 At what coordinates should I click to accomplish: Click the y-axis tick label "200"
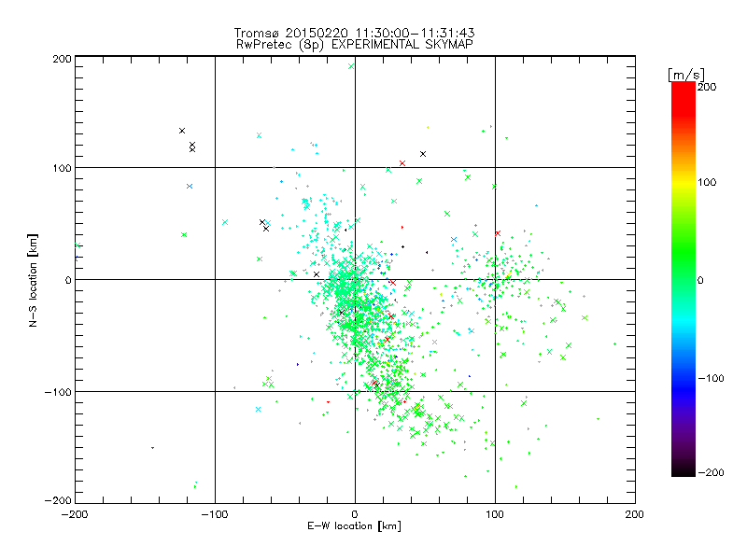point(62,59)
